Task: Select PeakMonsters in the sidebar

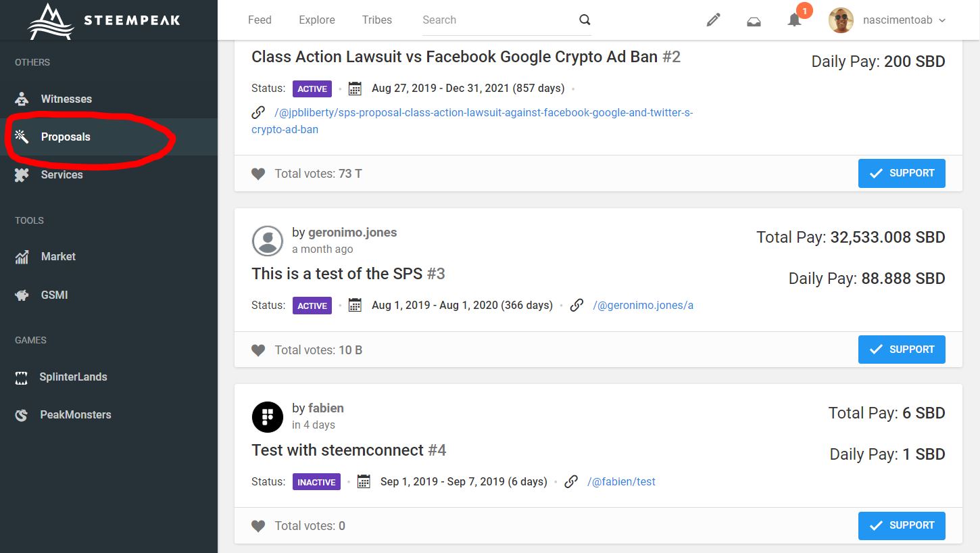Action: pyautogui.click(x=109, y=415)
